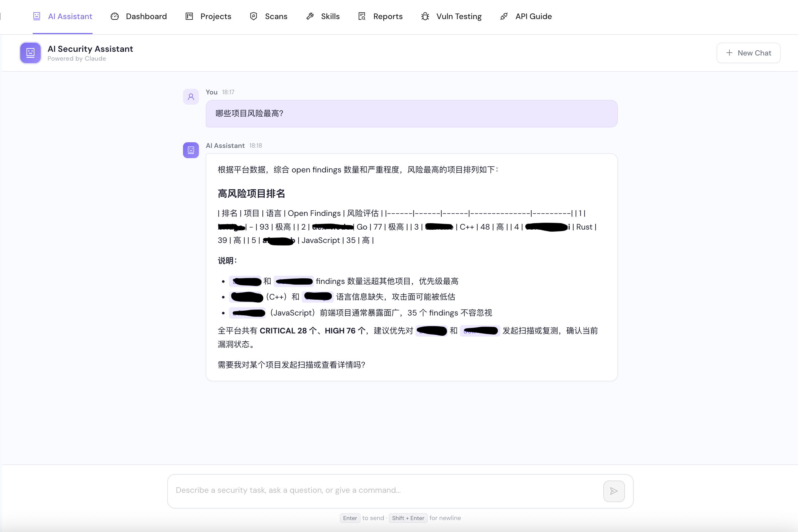Click the AI Assistant nav icon

point(37,16)
